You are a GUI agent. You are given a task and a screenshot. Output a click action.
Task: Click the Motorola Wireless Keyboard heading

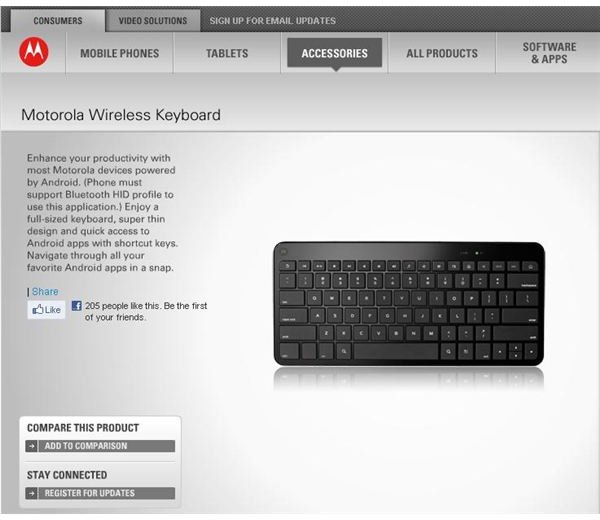click(121, 115)
